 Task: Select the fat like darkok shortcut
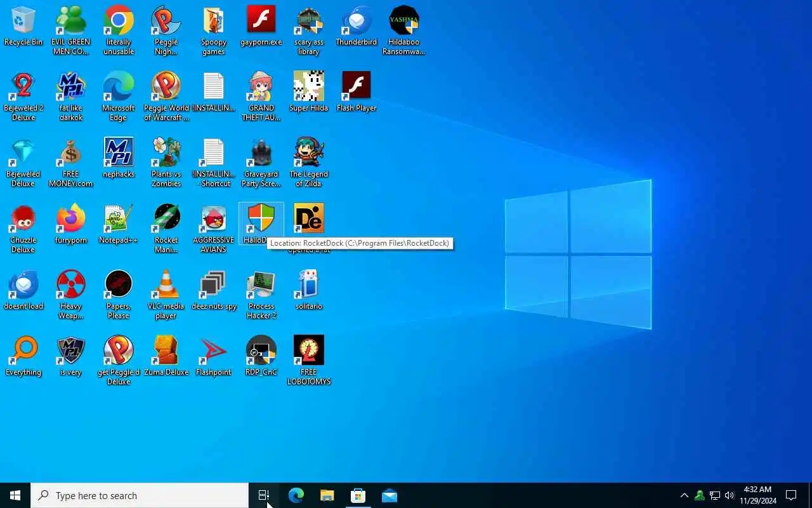click(x=71, y=97)
